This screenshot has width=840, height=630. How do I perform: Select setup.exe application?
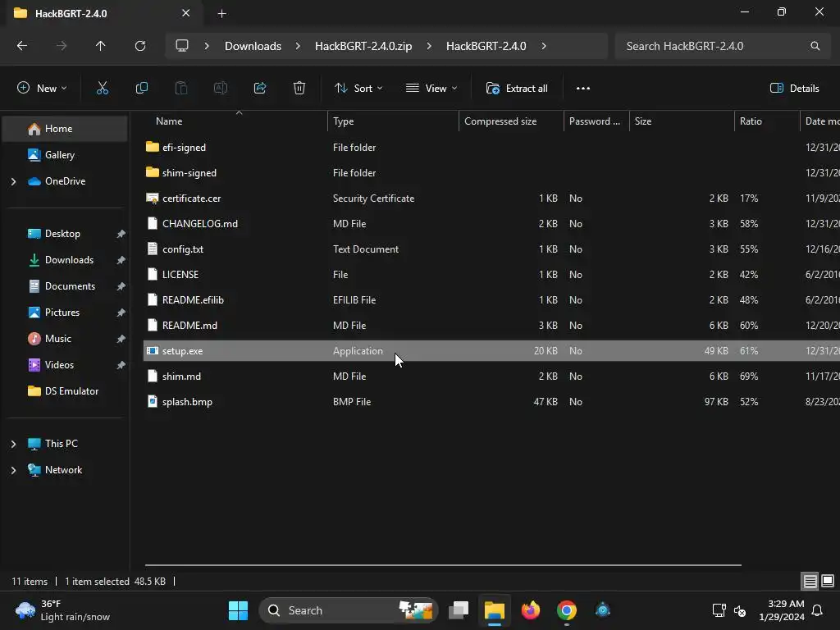click(x=491, y=351)
